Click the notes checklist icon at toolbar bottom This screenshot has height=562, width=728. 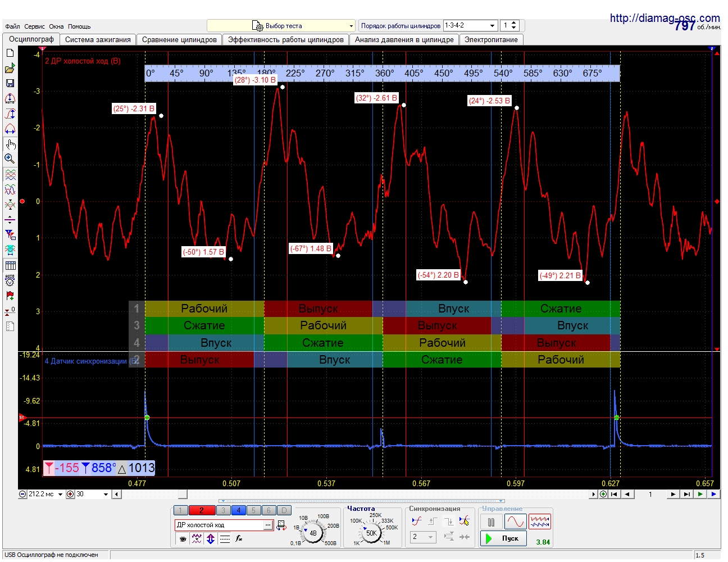tap(10, 327)
